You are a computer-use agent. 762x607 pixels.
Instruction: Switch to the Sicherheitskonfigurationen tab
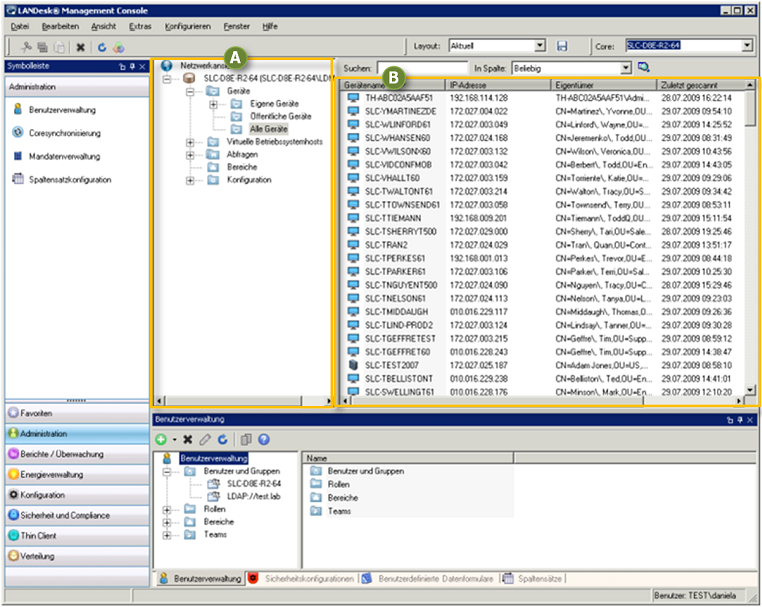click(x=302, y=579)
